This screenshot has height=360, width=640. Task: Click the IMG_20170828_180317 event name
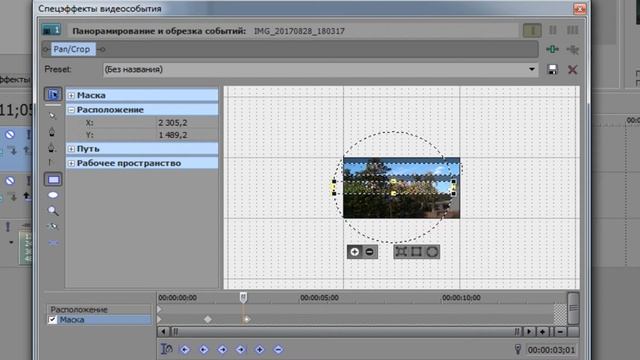[299, 31]
